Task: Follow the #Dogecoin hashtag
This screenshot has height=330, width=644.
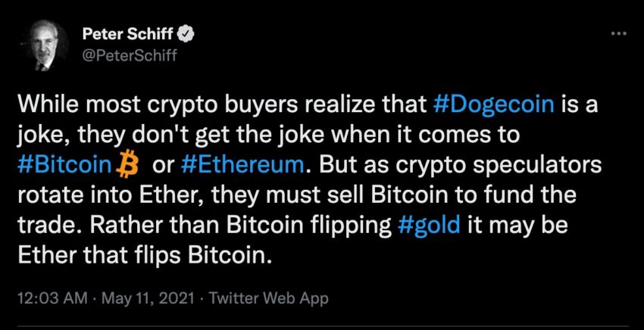Action: click(x=493, y=105)
